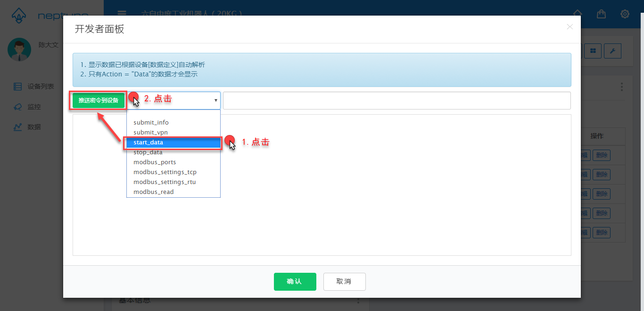Screen dimensions: 644x311
Task: Click the 取消 cancel button
Action: pos(344,281)
